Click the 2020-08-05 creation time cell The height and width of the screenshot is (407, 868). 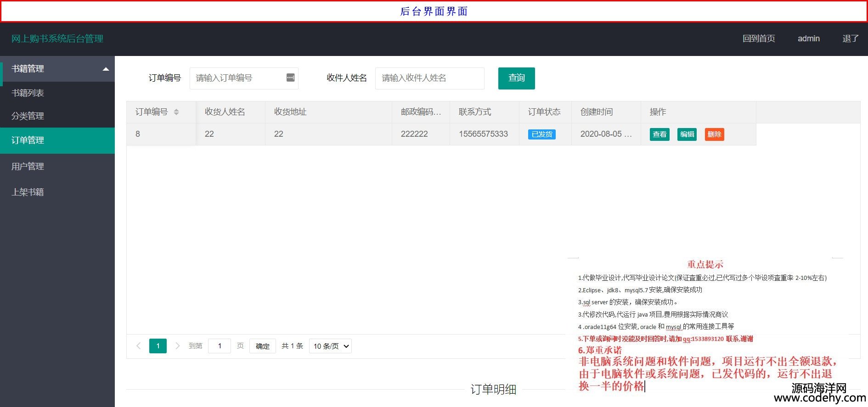[x=606, y=134]
